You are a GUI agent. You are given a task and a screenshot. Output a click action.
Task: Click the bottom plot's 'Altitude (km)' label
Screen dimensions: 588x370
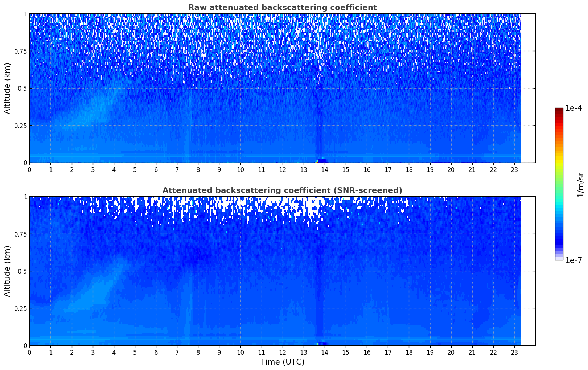[x=8, y=271]
